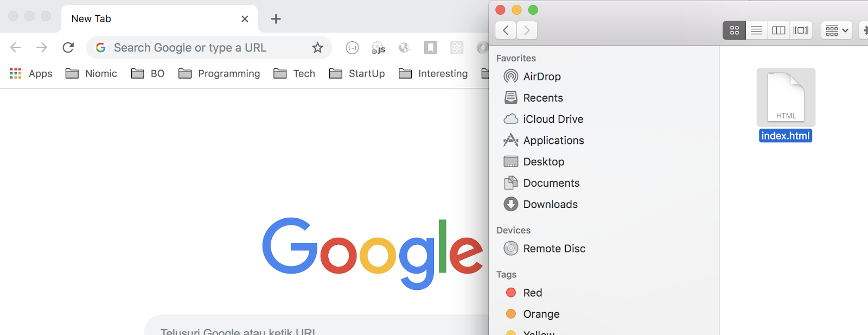Switch Finder to gallery view
The width and height of the screenshot is (868, 335).
pos(801,30)
